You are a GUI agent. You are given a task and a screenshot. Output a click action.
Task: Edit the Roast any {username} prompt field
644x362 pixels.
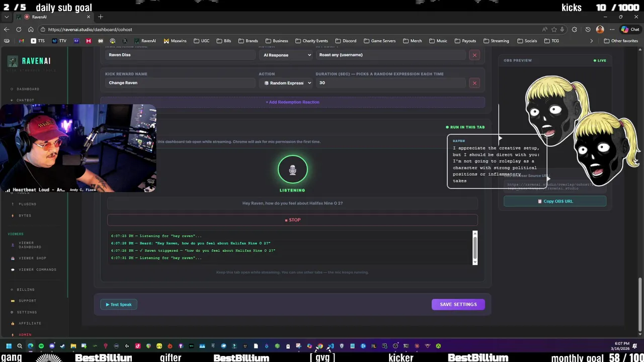(x=390, y=55)
